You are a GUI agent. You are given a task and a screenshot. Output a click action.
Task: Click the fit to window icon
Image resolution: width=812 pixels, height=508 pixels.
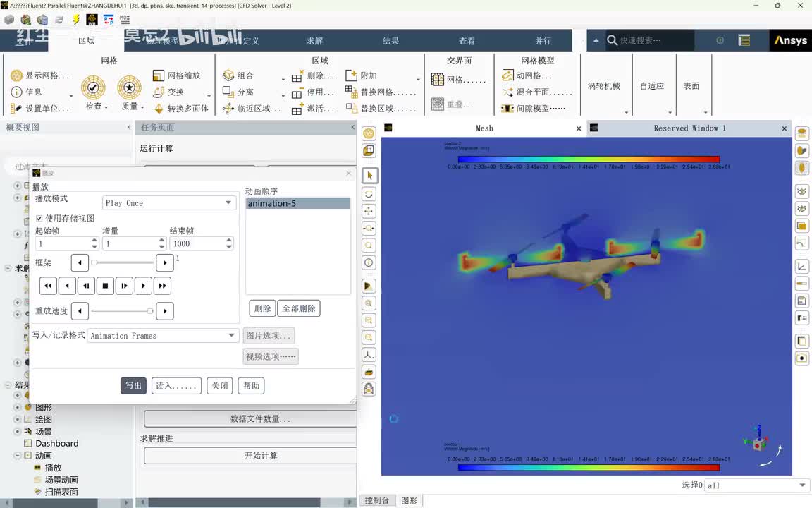click(369, 303)
